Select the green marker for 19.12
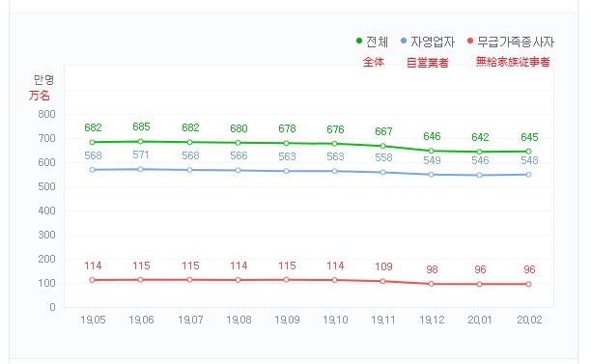The width and height of the screenshot is (591, 364). tap(432, 151)
